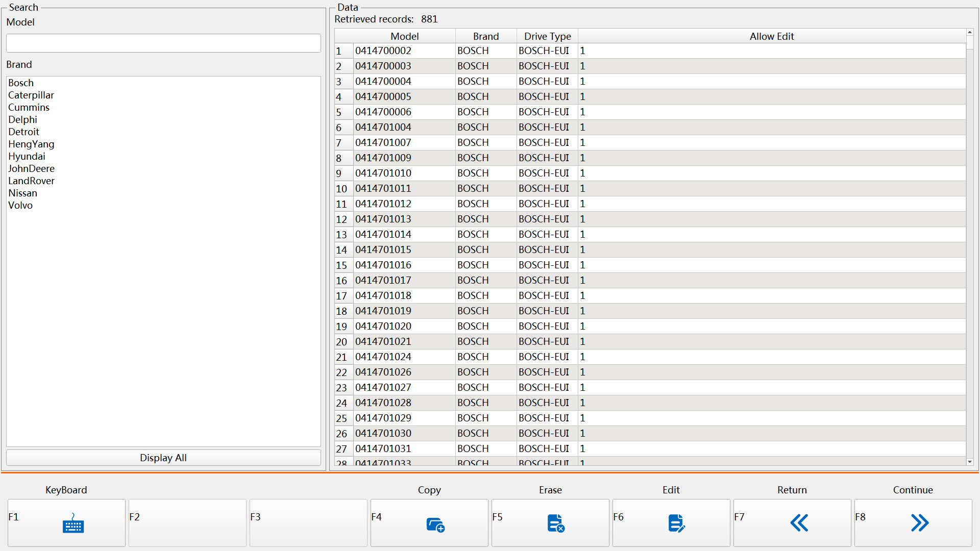This screenshot has width=980, height=551.
Task: Click the Erase F5 icon
Action: click(x=555, y=523)
